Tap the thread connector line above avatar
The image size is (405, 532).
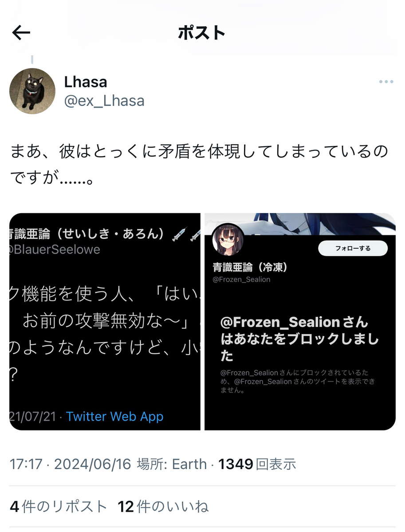pos(32,59)
